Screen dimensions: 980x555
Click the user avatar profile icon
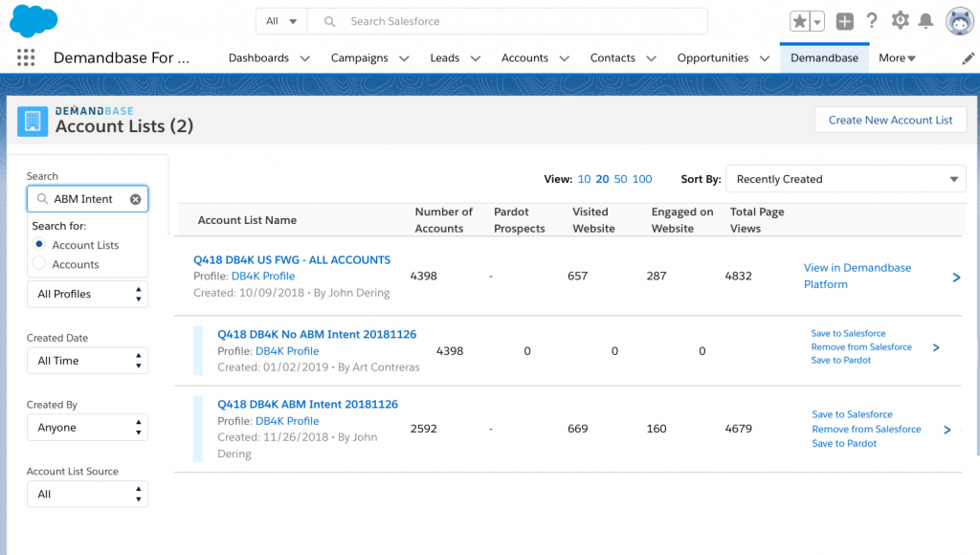[x=960, y=21]
